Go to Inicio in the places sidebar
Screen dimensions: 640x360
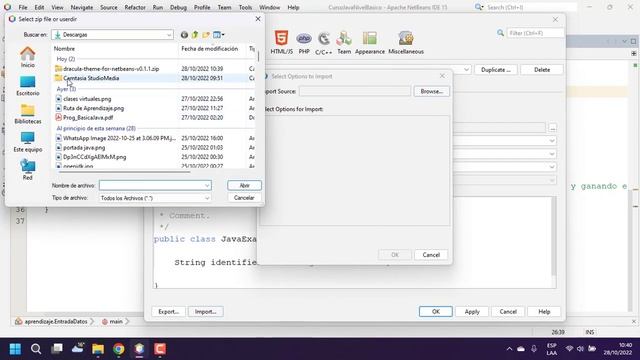click(x=28, y=57)
